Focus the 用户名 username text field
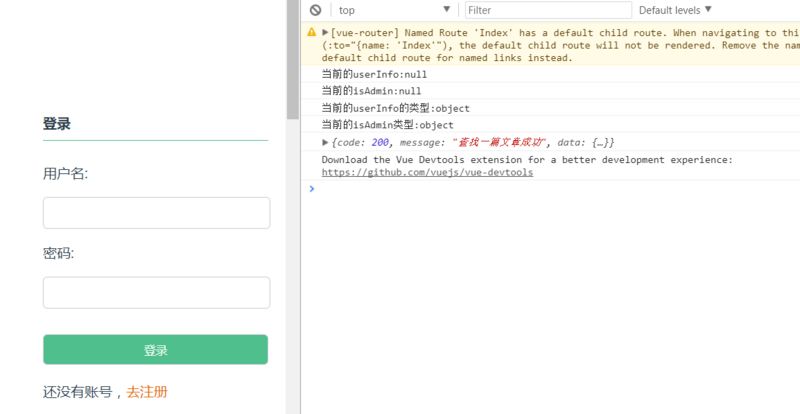Viewport: 800px width, 414px height. 156,213
